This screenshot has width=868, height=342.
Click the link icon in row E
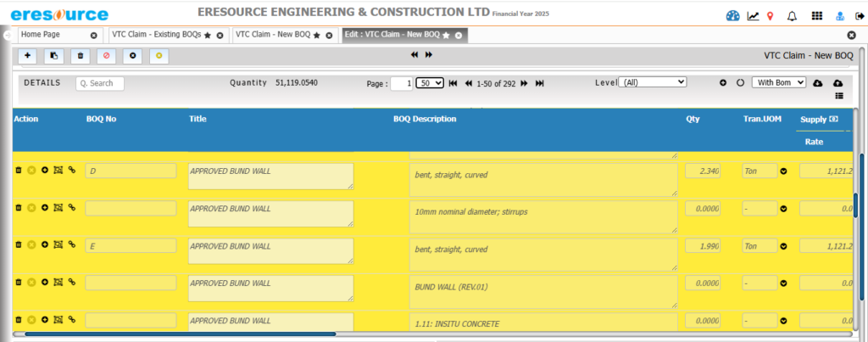pyautogui.click(x=72, y=245)
